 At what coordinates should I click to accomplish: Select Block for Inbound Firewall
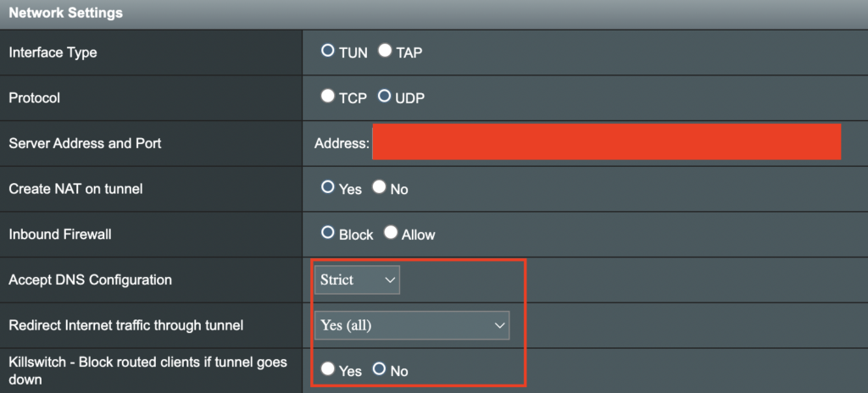328,232
